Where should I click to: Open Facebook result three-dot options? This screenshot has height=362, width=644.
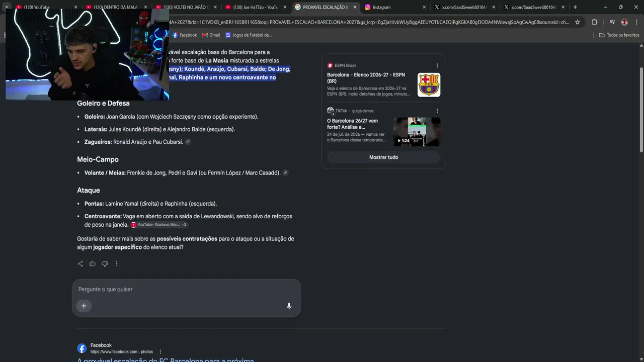160,352
